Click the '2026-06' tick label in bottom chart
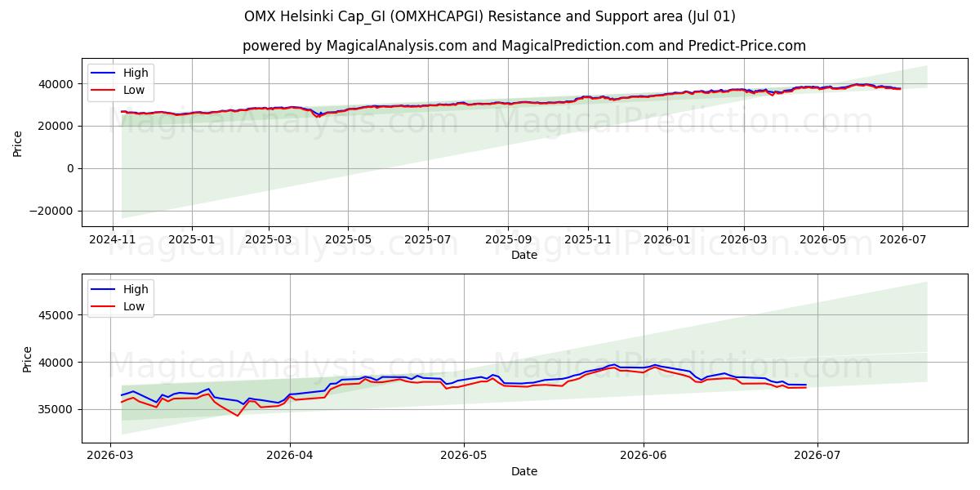Viewport: 980px width, 490px height. (644, 457)
